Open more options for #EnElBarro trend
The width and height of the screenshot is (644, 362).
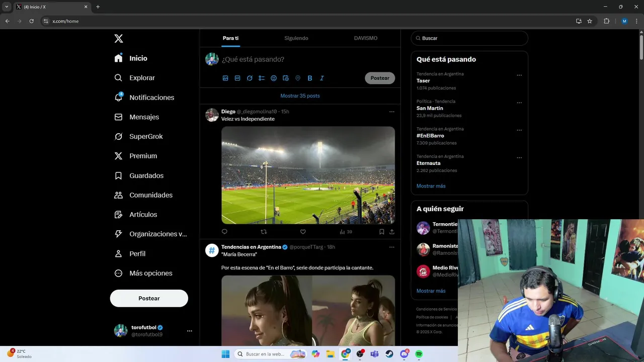tap(519, 130)
